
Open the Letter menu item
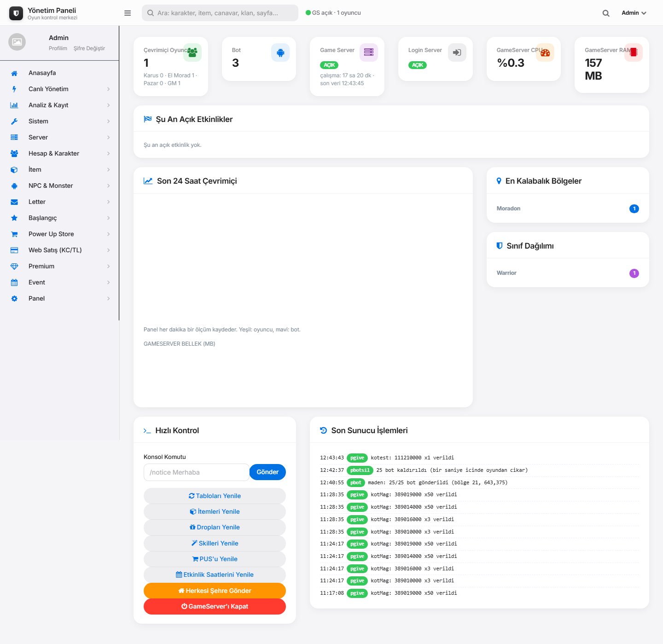59,202
